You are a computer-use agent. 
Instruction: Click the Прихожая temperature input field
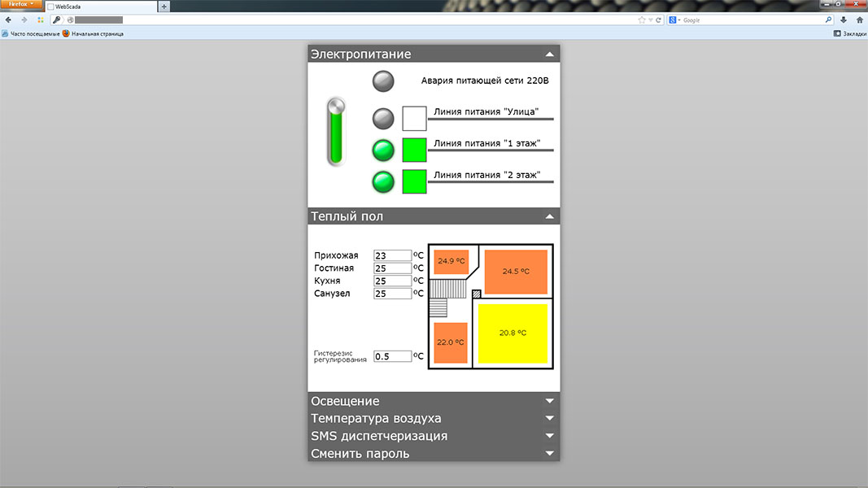[392, 255]
